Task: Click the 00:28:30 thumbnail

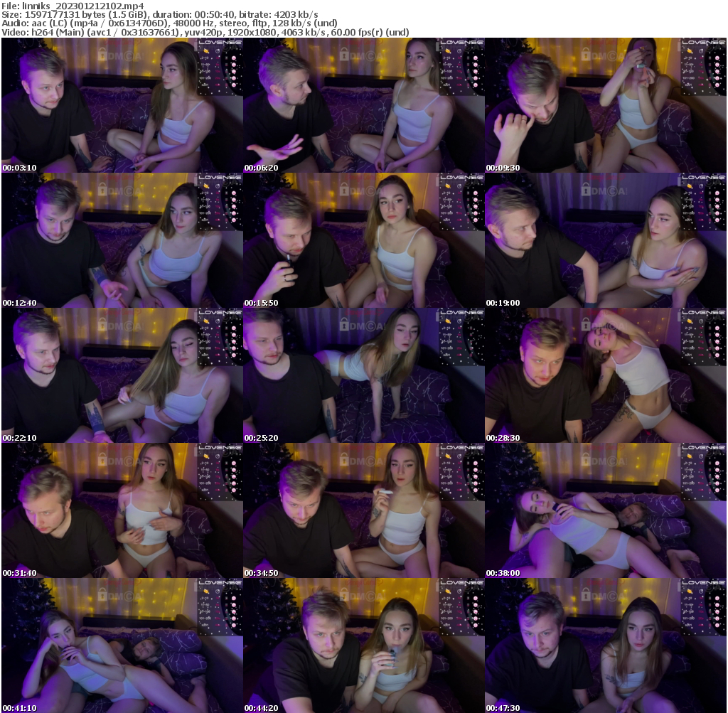Action: pos(605,373)
